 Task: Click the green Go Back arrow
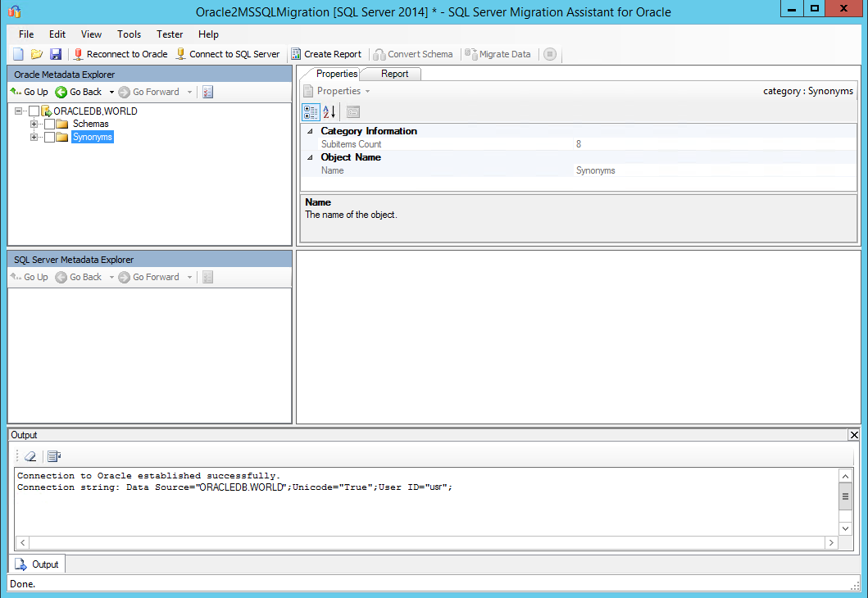point(61,92)
